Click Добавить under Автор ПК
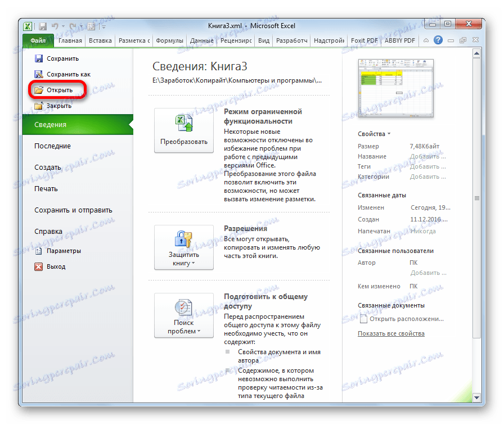504x425 pixels. 428,273
